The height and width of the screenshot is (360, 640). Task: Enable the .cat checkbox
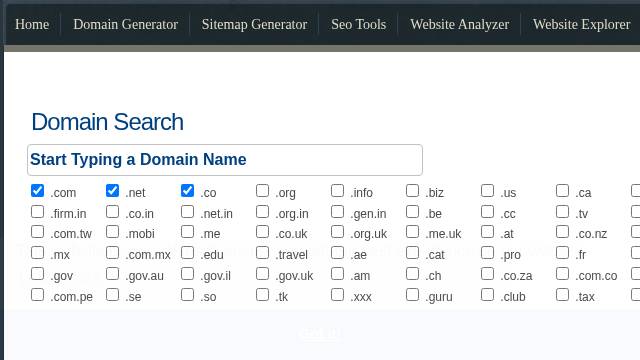point(413,253)
